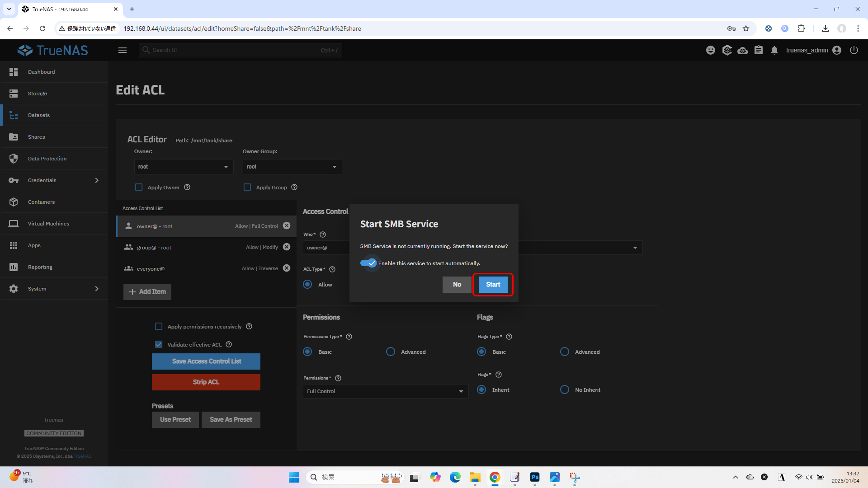This screenshot has width=868, height=488.
Task: Disable the start automatically toggle
Action: (x=368, y=263)
